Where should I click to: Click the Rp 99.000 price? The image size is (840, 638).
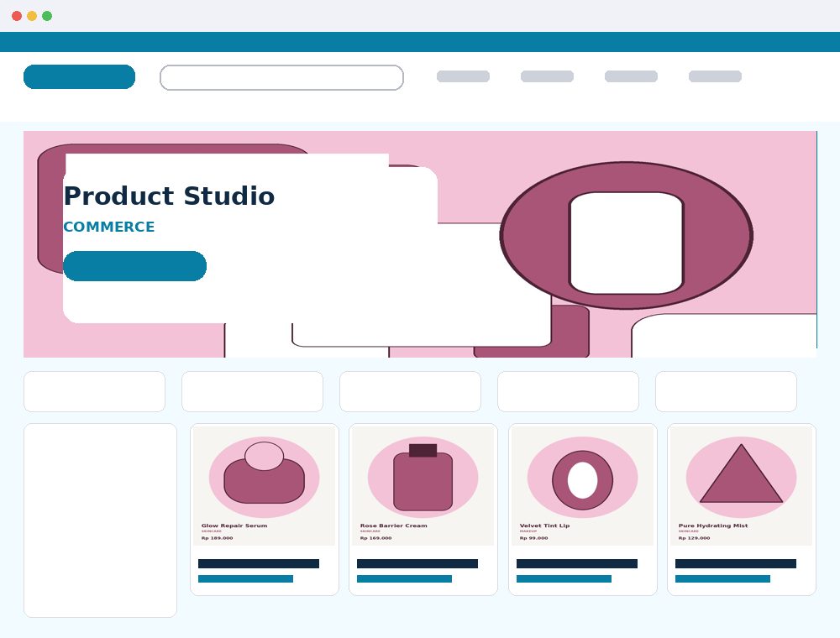pos(533,538)
